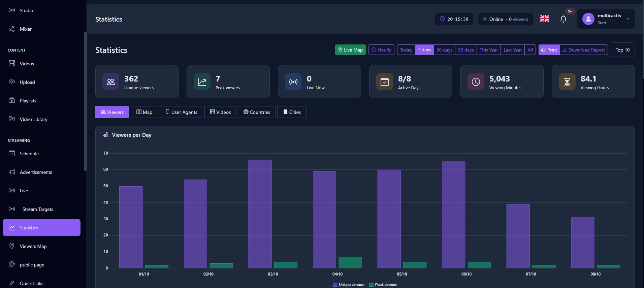Click the Live Now broadcast icon
Viewport: 644px width, 288px height.
[293, 82]
